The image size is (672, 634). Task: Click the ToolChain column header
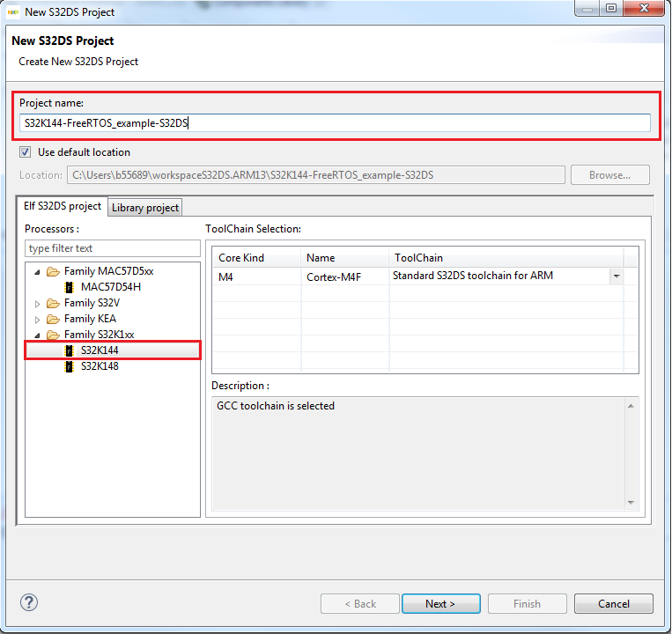[x=506, y=258]
